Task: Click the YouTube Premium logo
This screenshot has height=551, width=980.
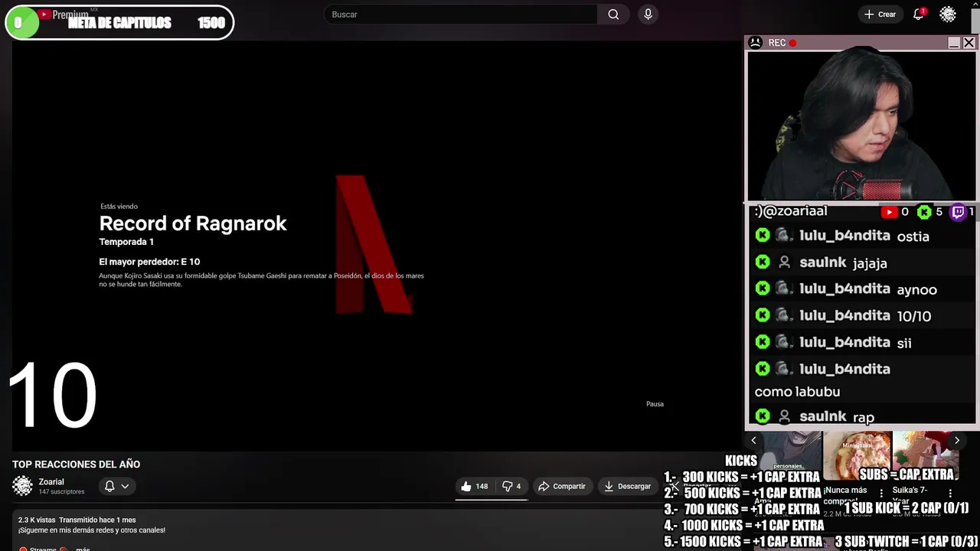Action: coord(64,15)
